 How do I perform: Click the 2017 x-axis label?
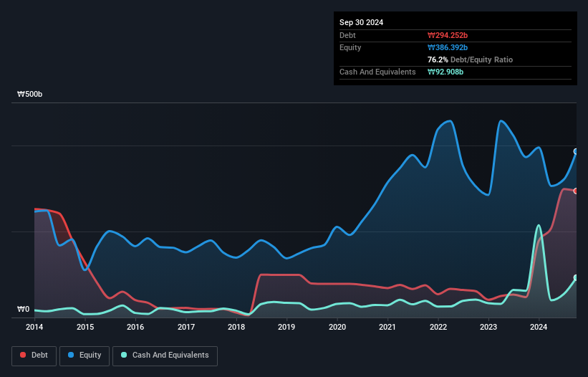186,327
